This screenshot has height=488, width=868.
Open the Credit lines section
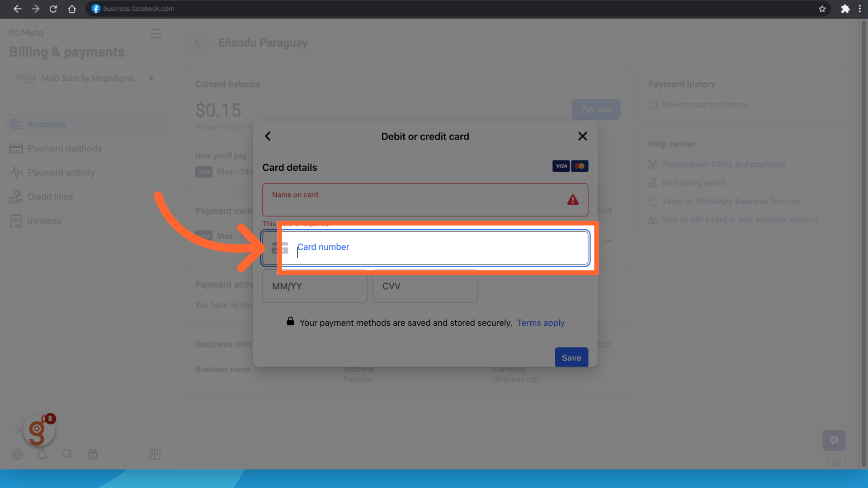50,197
